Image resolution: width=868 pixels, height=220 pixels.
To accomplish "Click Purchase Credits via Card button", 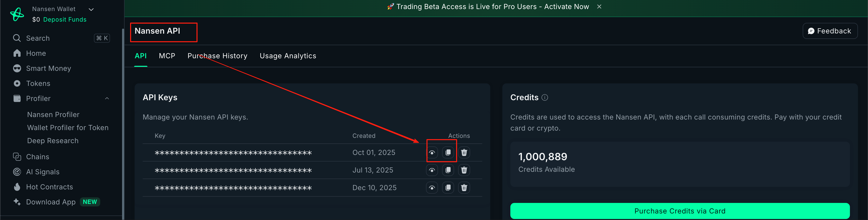I will point(680,211).
